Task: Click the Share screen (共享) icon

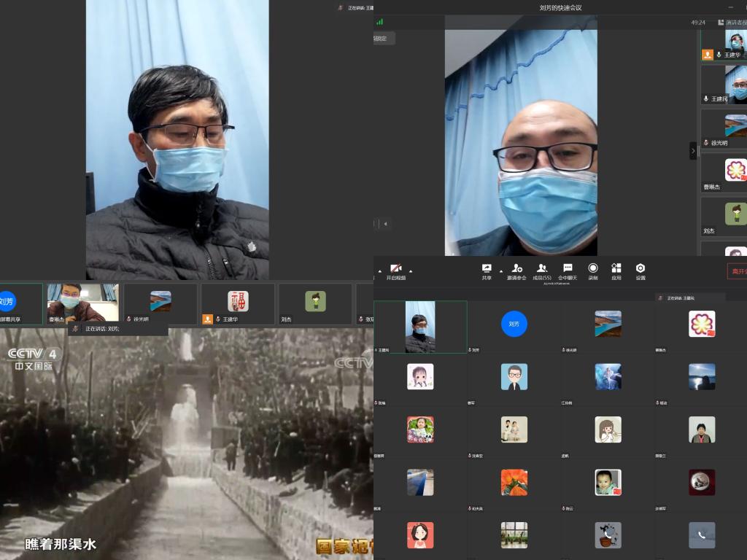Action: pyautogui.click(x=487, y=269)
